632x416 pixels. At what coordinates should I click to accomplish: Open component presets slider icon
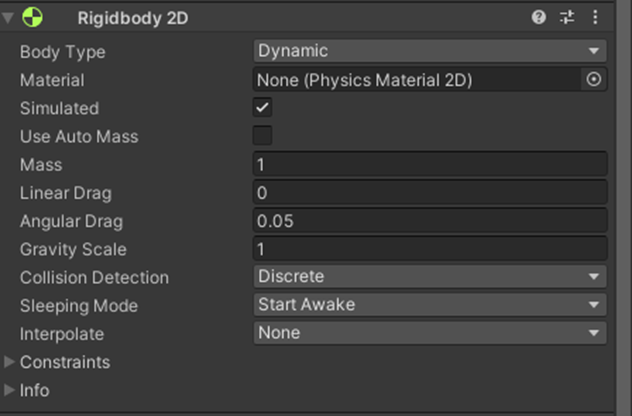pyautogui.click(x=567, y=17)
